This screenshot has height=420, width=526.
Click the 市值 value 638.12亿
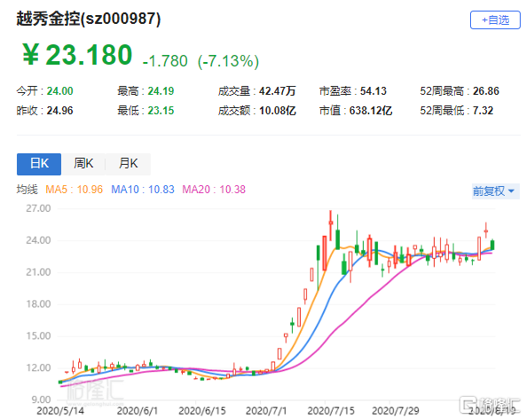371,111
